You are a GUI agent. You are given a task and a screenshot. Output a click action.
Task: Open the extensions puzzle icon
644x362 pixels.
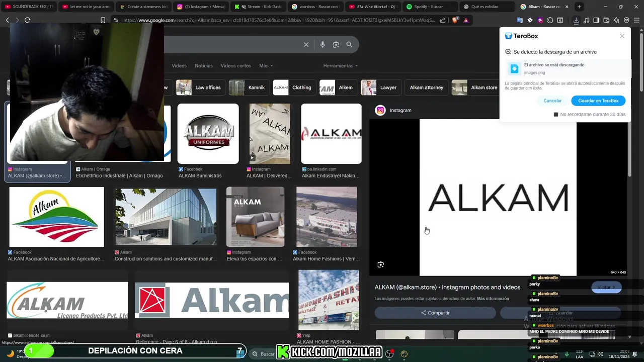550,20
